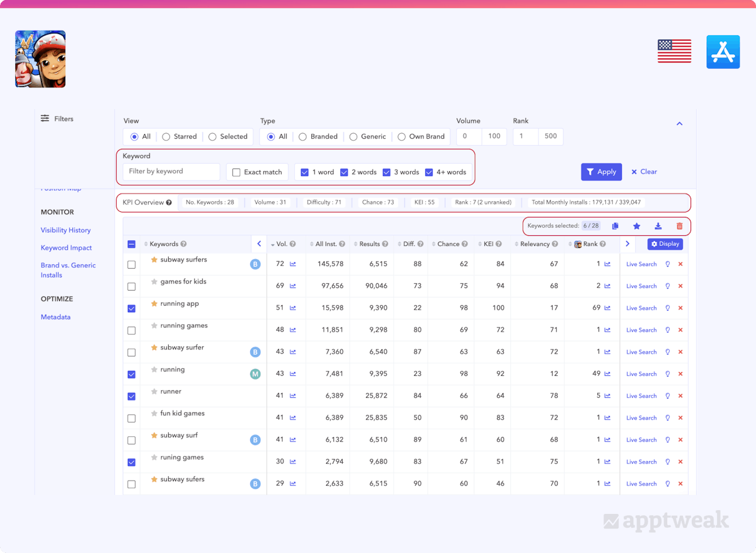756x553 pixels.
Task: Uncheck the 4+ words filter
Action: [429, 172]
